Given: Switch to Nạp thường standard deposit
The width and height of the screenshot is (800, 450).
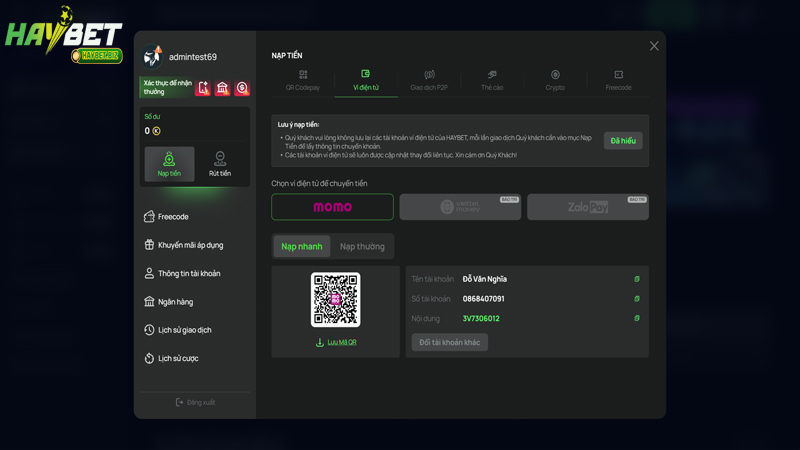Looking at the screenshot, I should tap(362, 246).
